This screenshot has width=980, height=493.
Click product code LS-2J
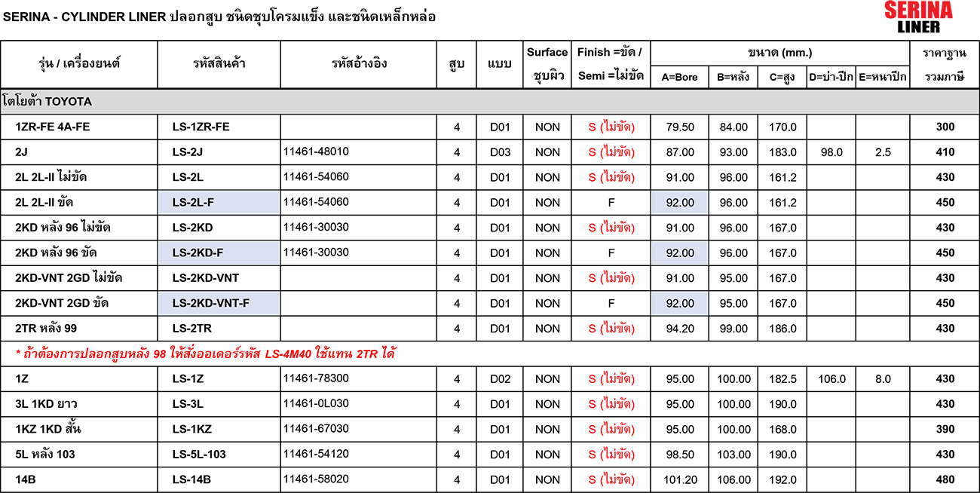pos(187,152)
